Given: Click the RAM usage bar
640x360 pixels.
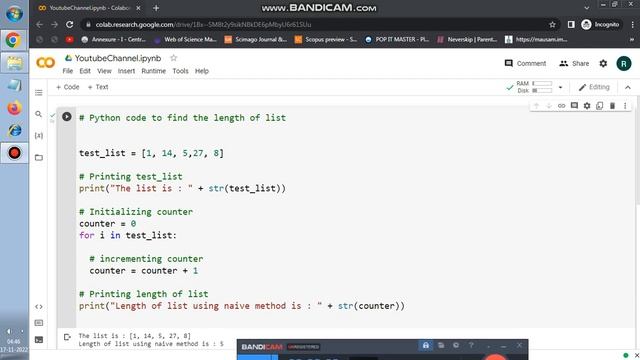Looking at the screenshot, I should click(542, 84).
